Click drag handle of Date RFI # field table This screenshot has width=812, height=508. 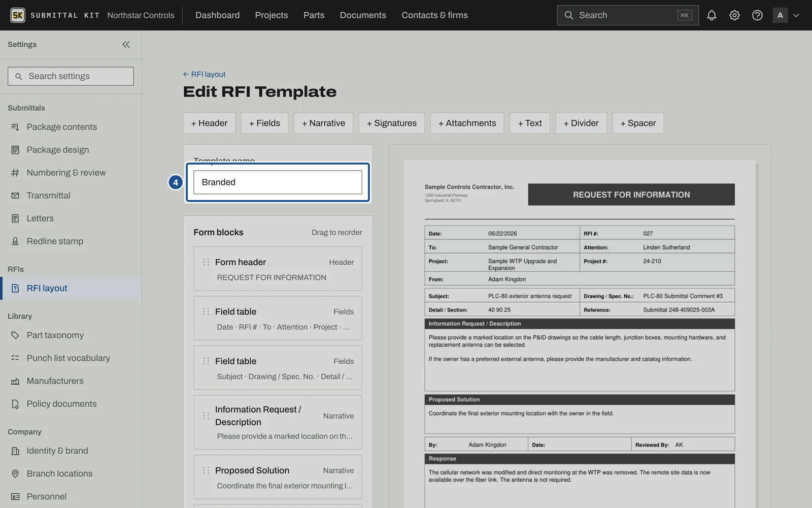pyautogui.click(x=206, y=311)
